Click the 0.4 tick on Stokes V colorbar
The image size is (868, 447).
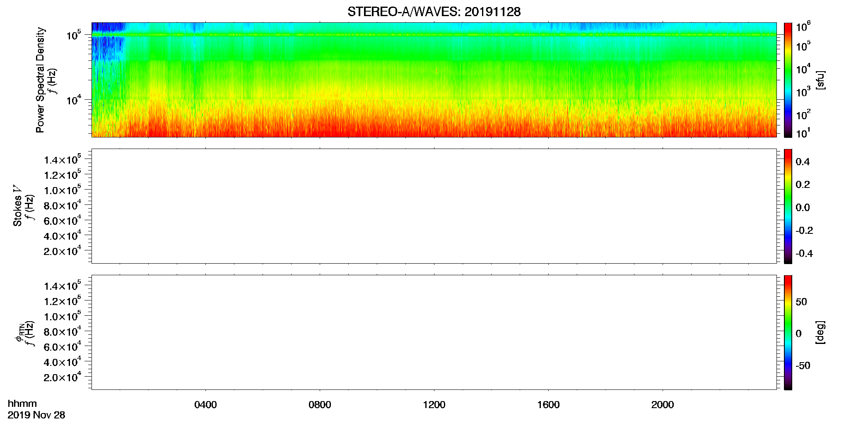coord(803,162)
